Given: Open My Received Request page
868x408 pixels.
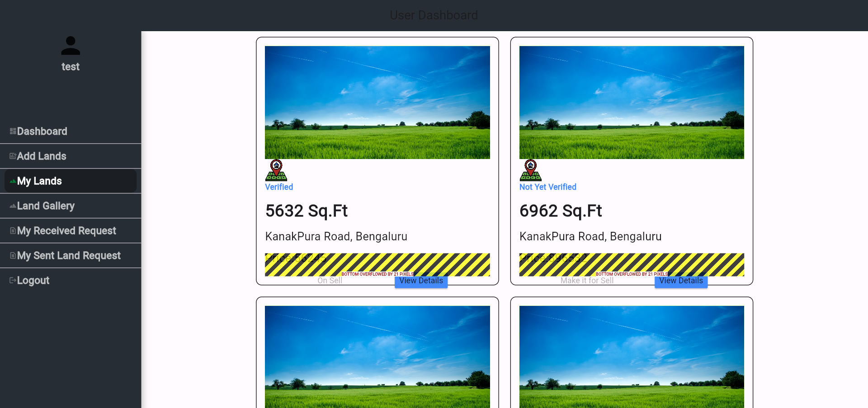Looking at the screenshot, I should (x=71, y=231).
